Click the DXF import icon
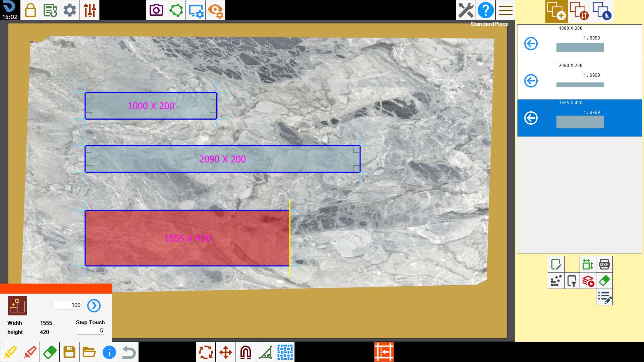This screenshot has width=644, height=362. click(604, 264)
